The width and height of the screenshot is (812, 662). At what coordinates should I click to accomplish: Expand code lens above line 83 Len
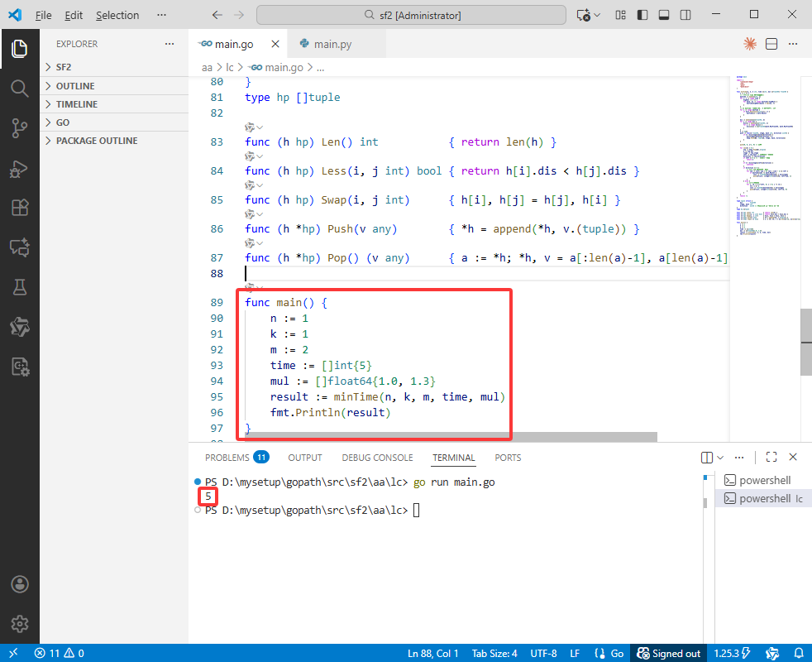pos(254,127)
